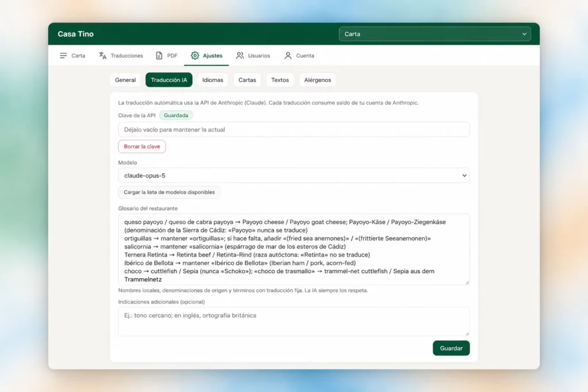Click the Carta list icon in navigation
Viewport: 588px width, 392px height.
63,56
